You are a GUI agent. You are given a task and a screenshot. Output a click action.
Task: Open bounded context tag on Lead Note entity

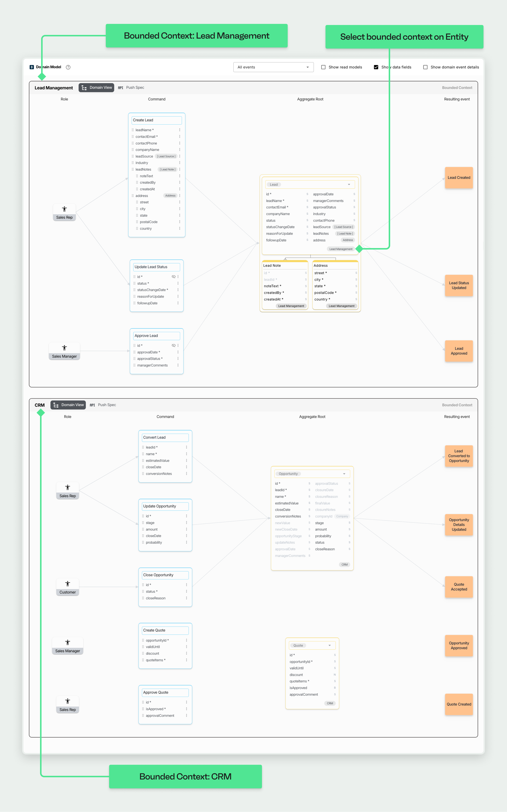click(291, 306)
